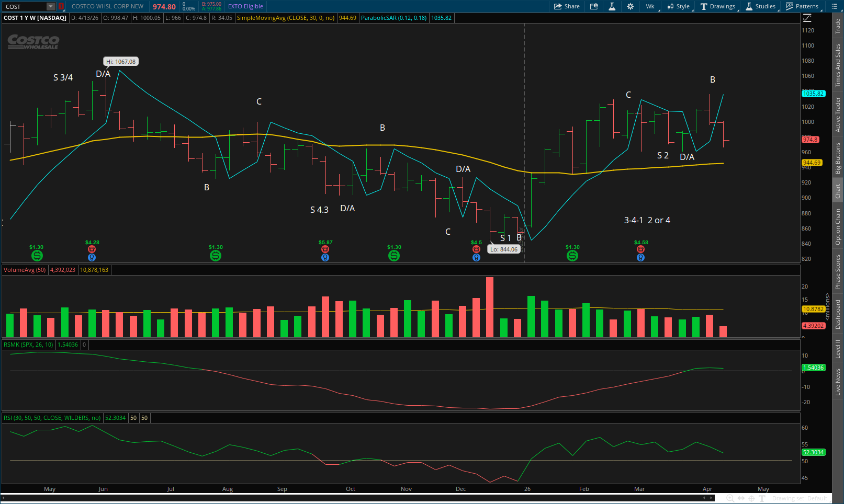Click the SimpleMovingAvg study label
Viewport: 844px width, 504px height.
pyautogui.click(x=286, y=18)
